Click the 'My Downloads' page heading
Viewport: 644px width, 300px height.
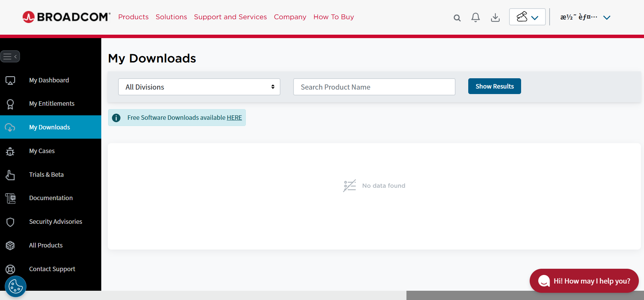click(152, 58)
